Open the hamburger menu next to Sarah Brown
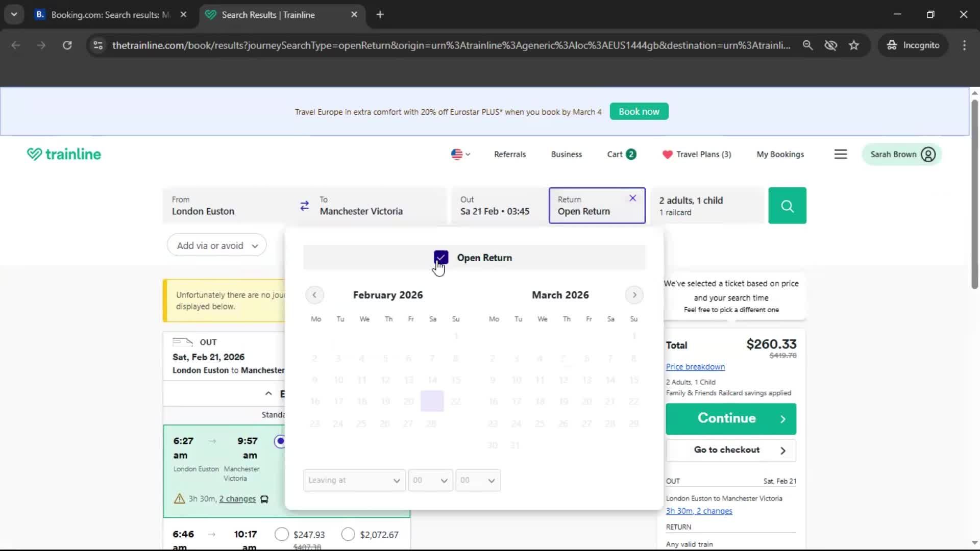 tap(841, 154)
